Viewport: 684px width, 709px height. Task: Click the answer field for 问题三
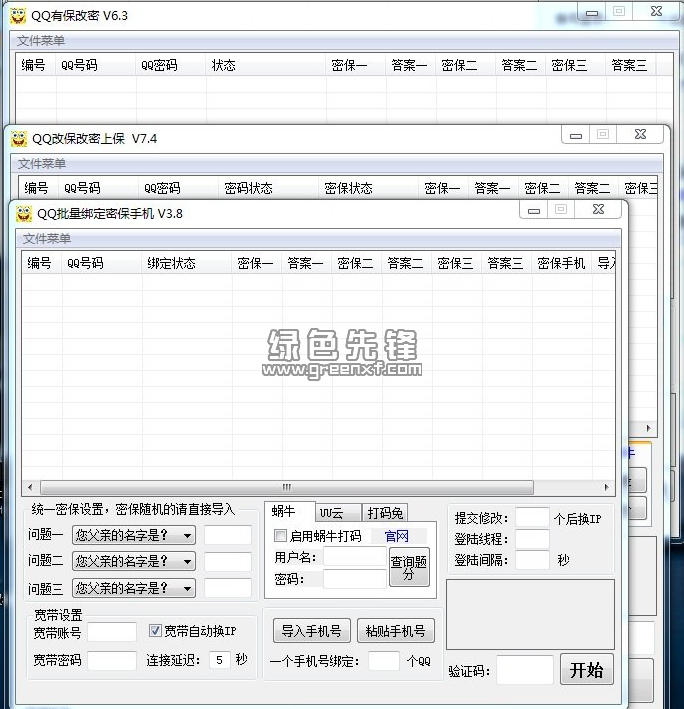[228, 588]
